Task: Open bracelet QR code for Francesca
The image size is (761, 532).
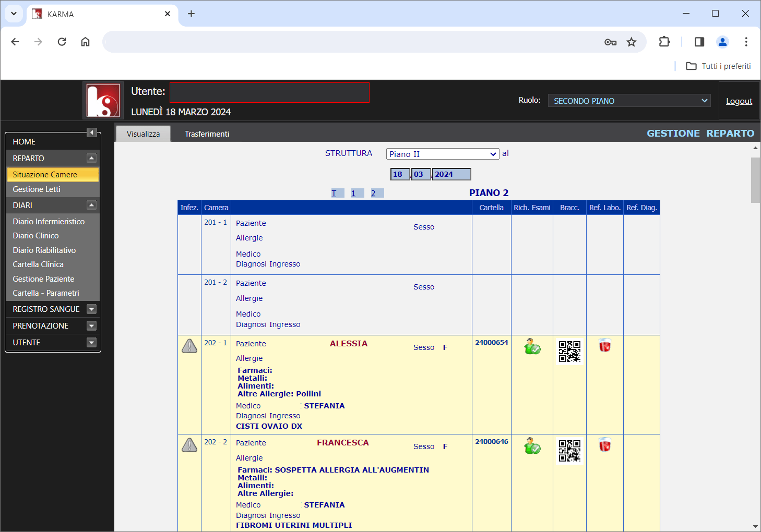Action: 569,451
